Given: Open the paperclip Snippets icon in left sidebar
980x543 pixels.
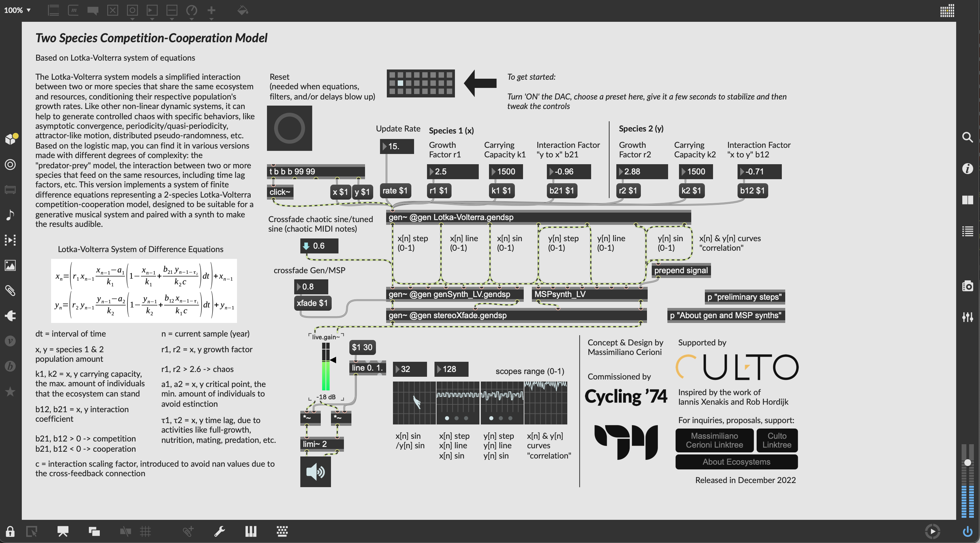Looking at the screenshot, I should [x=10, y=291].
